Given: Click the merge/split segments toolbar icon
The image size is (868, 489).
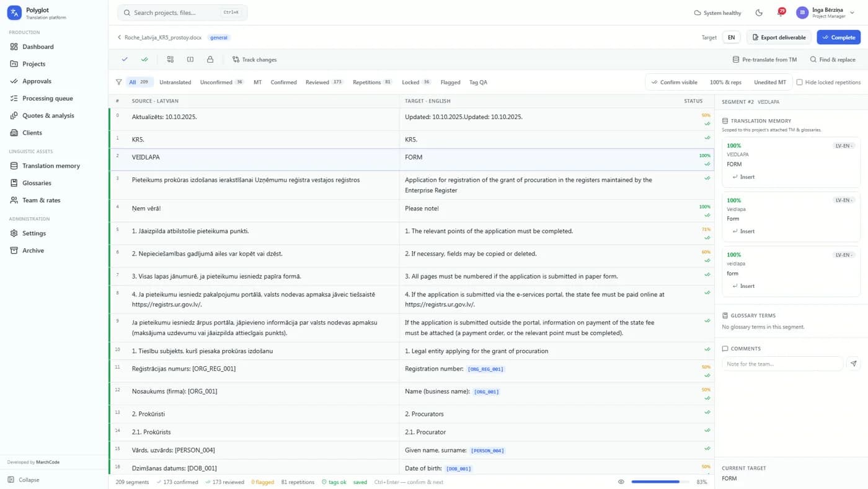Looking at the screenshot, I should click(x=170, y=60).
